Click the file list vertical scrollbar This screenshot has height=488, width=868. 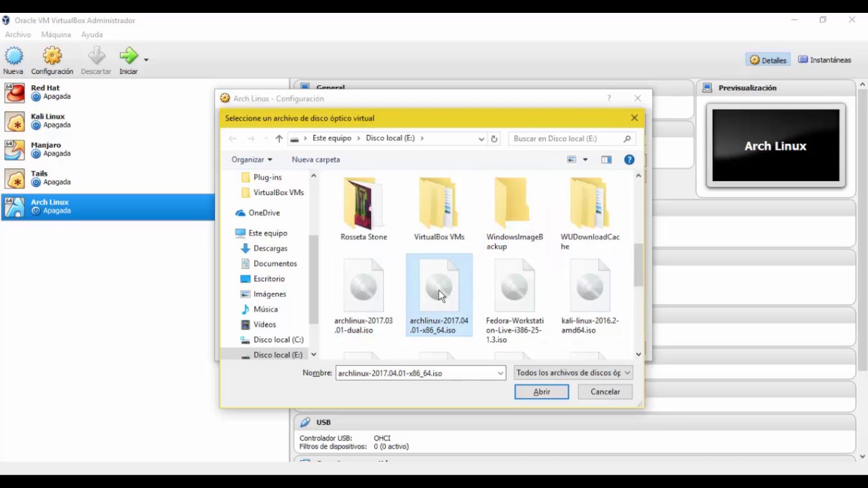[x=638, y=265]
